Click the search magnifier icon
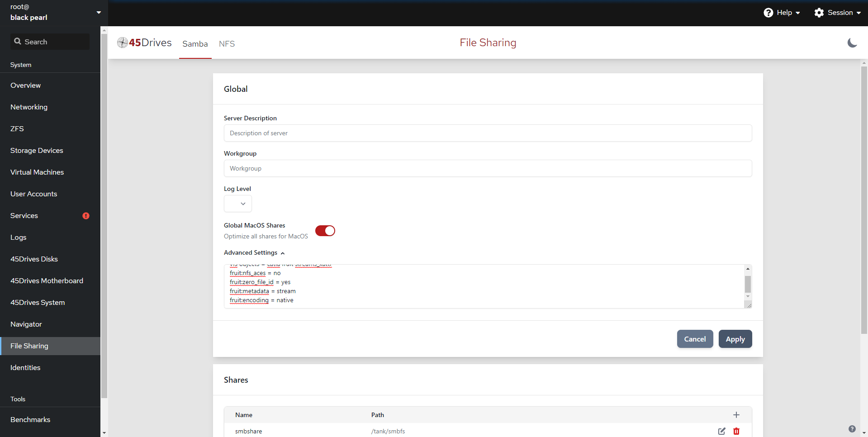This screenshot has height=437, width=868. [18, 41]
